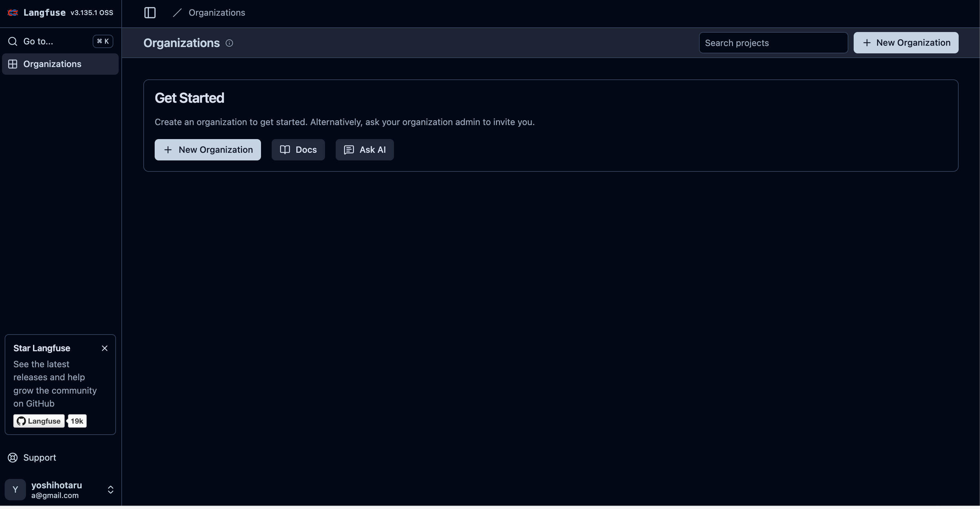The width and height of the screenshot is (980, 509).
Task: Click the info icon beside Organizations title
Action: [x=229, y=43]
